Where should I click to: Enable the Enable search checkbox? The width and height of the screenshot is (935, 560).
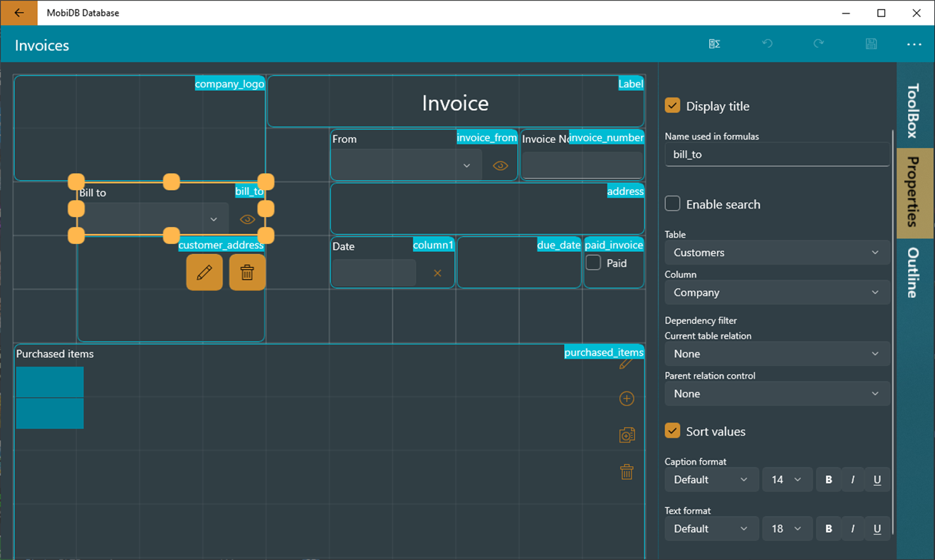[x=672, y=204]
